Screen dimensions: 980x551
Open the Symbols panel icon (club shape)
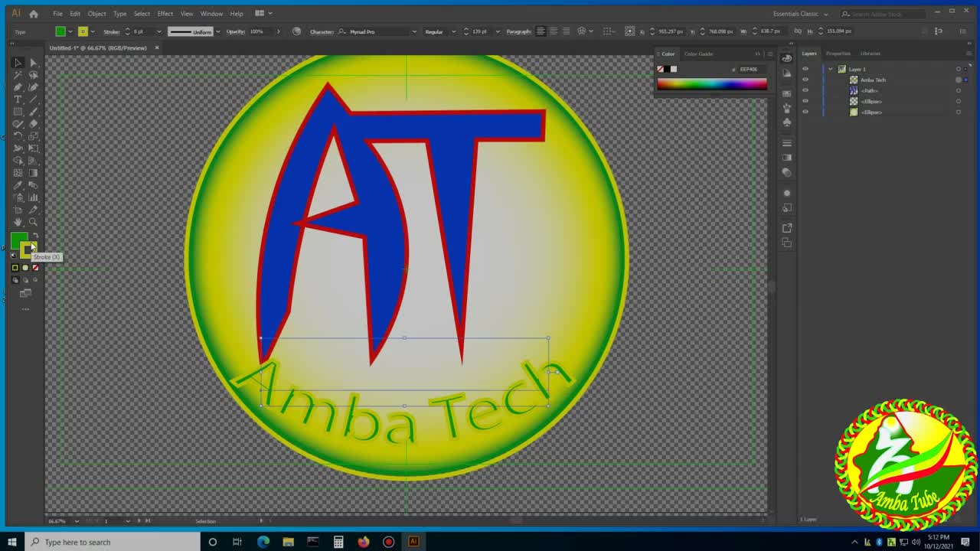coord(787,122)
